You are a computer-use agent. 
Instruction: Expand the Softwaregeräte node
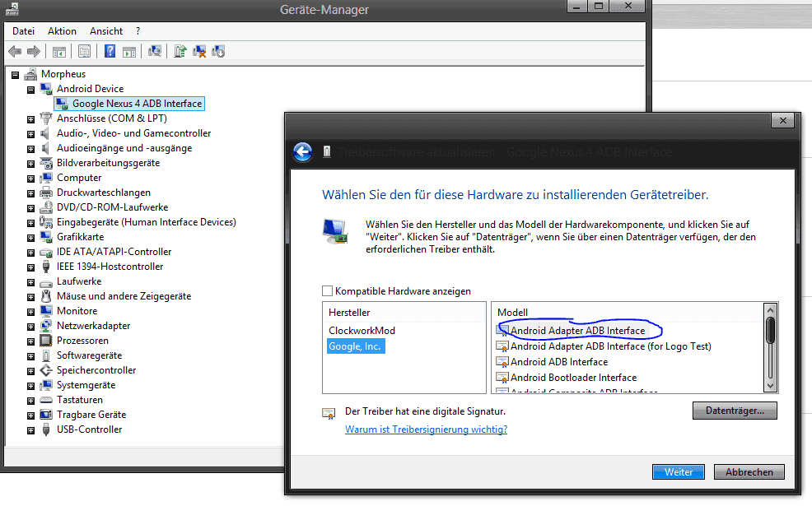(30, 357)
